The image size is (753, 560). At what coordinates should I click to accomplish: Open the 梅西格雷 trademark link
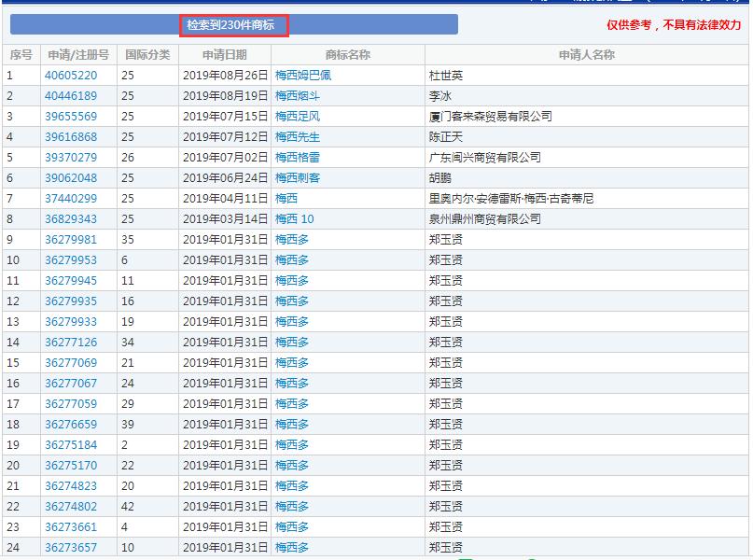click(297, 157)
